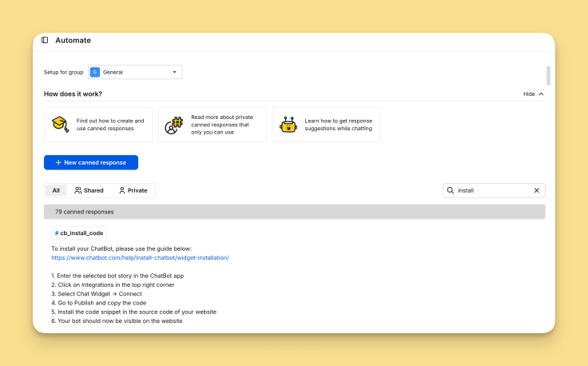Click the vertical scrollbar on the right
588x366 pixels.
pyautogui.click(x=548, y=76)
